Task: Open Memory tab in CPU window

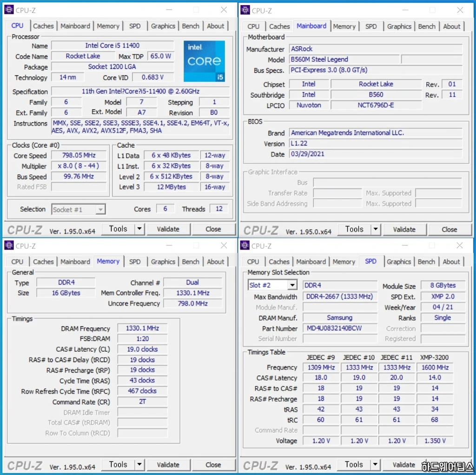Action: click(x=108, y=26)
